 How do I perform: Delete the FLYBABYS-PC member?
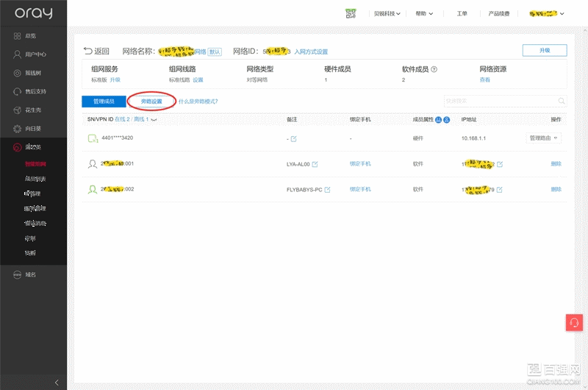[x=556, y=189]
